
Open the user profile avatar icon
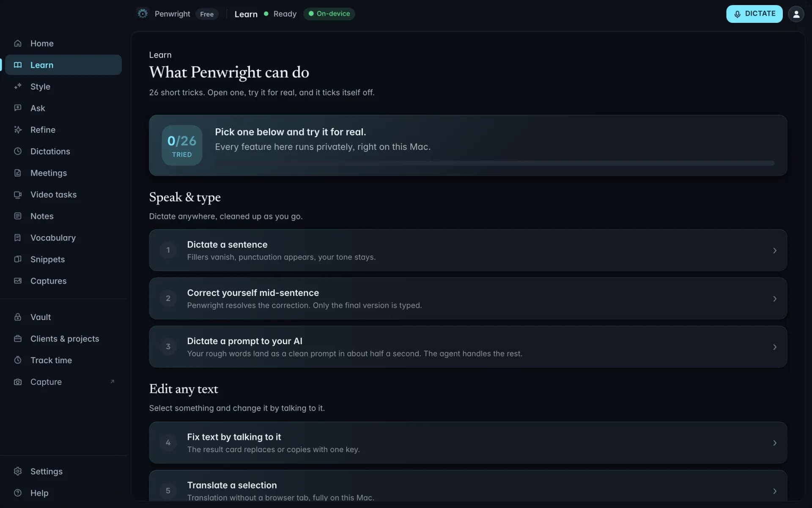[x=796, y=14]
